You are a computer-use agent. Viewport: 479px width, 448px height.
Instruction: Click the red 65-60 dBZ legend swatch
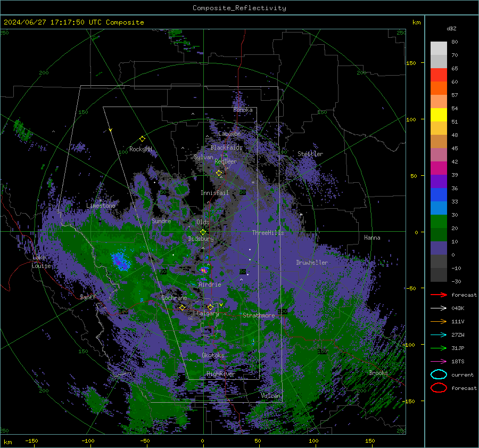tap(439, 75)
